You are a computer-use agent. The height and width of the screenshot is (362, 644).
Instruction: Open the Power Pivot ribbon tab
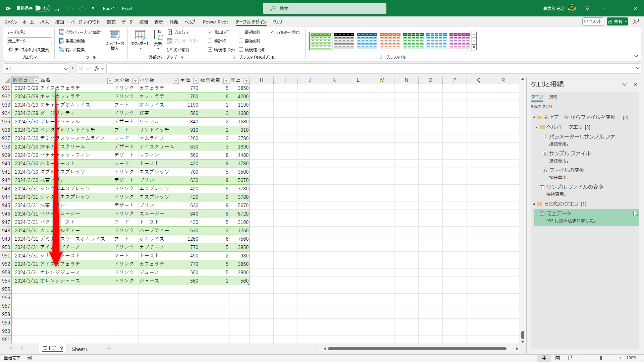215,22
